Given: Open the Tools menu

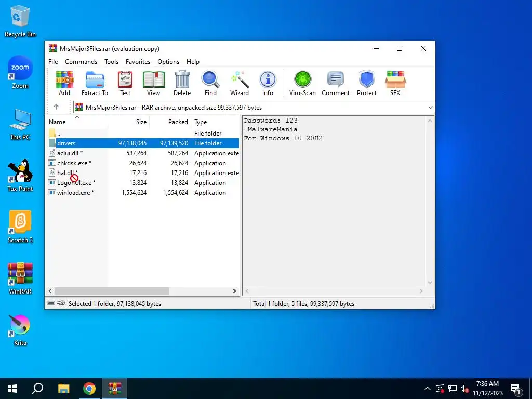Looking at the screenshot, I should tap(111, 62).
